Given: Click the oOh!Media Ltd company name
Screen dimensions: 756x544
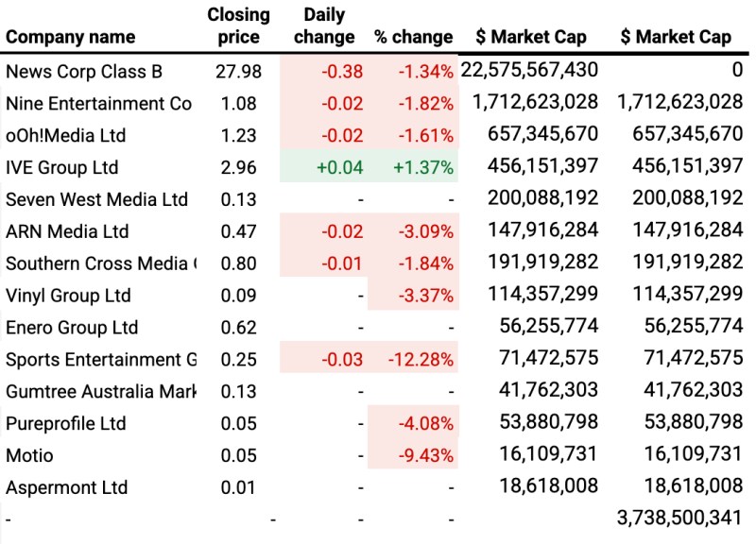Looking at the screenshot, I should (65, 135).
